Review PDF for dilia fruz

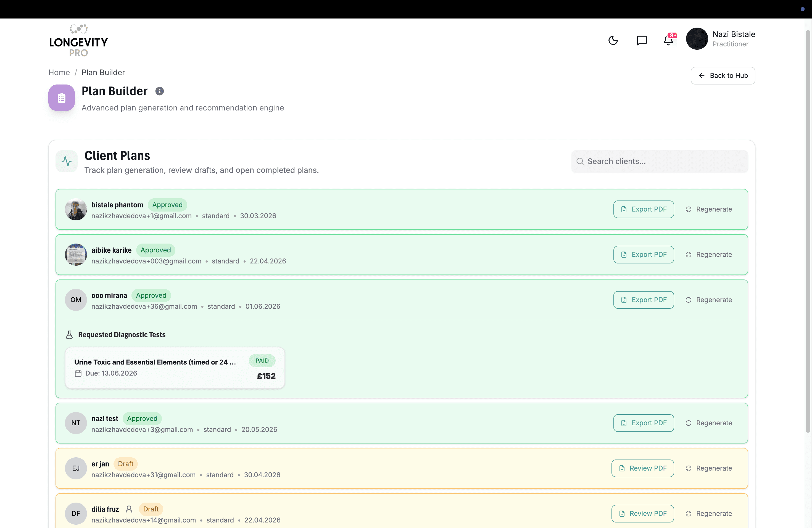tap(642, 514)
